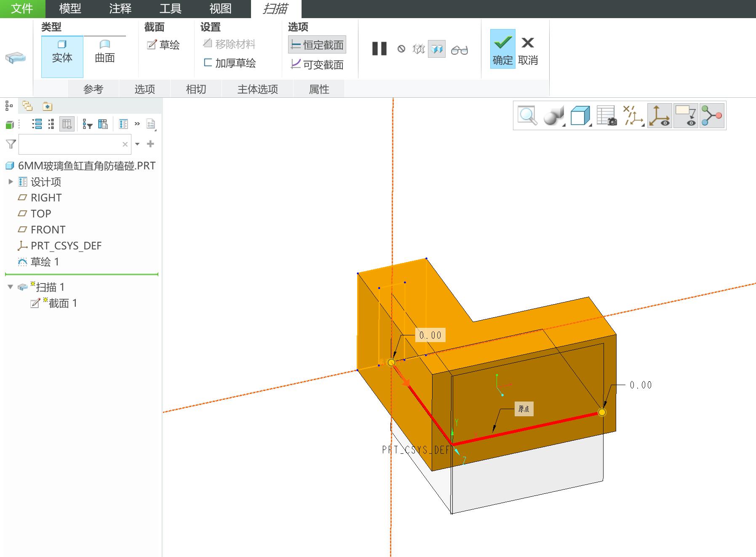
Task: Open the zoom refit magnifier icon
Action: click(527, 115)
